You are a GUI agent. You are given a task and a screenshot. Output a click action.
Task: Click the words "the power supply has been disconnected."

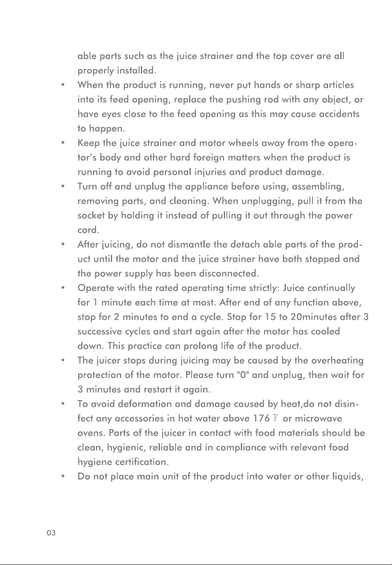[168, 274]
